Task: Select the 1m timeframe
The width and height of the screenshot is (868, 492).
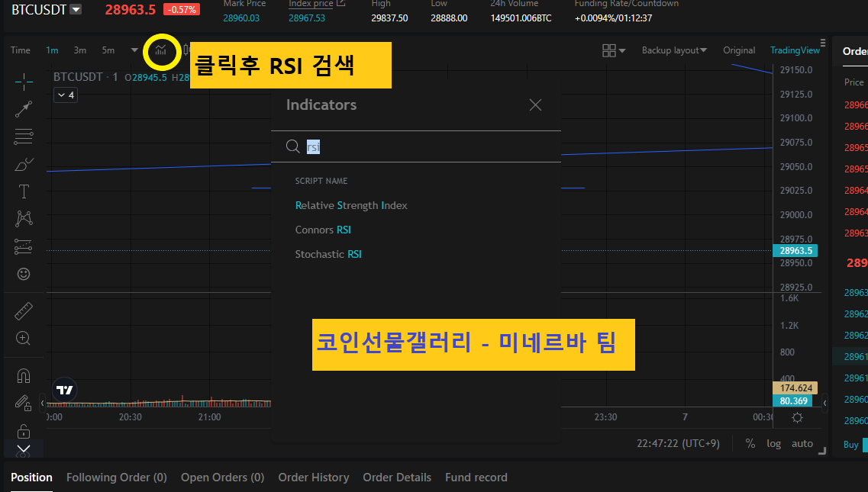Action: click(52, 50)
